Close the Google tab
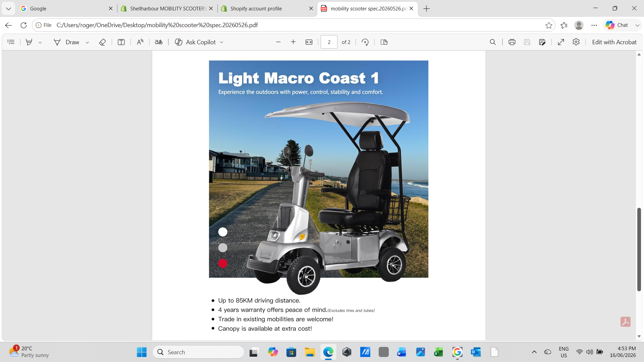 pyautogui.click(x=111, y=8)
